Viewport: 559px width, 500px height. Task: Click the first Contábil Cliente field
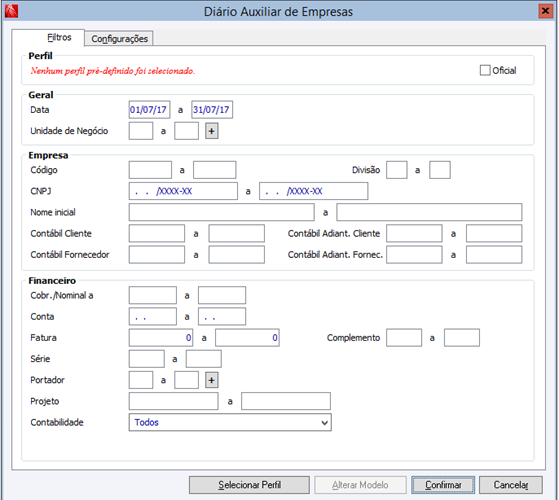pos(157,233)
